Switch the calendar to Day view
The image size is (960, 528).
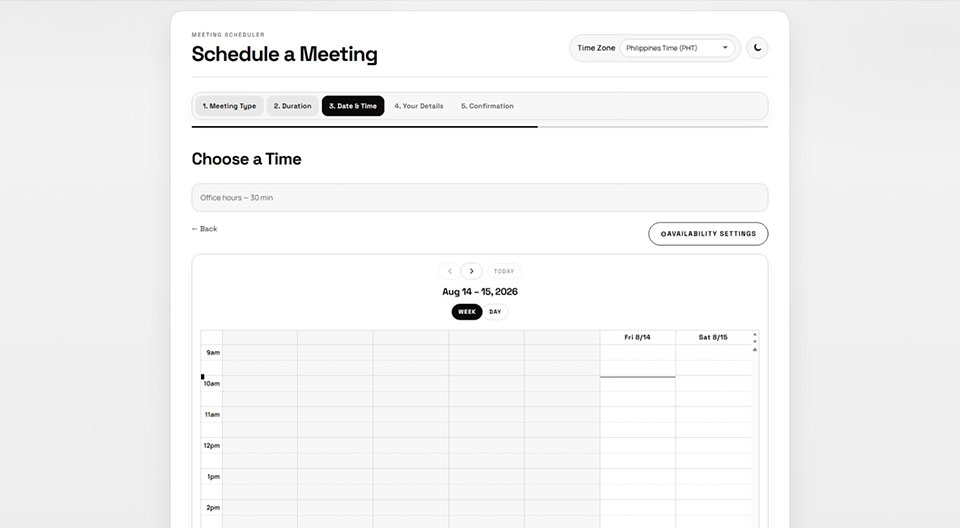click(495, 312)
